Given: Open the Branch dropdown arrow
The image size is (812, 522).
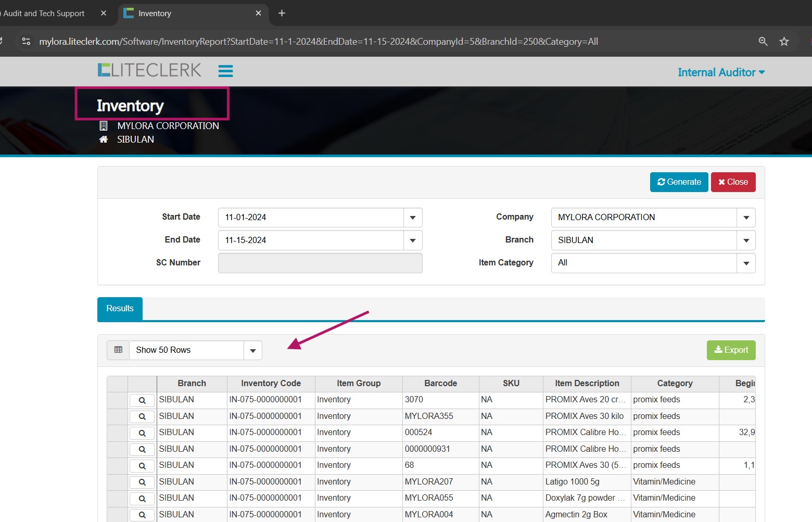Looking at the screenshot, I should [x=746, y=240].
